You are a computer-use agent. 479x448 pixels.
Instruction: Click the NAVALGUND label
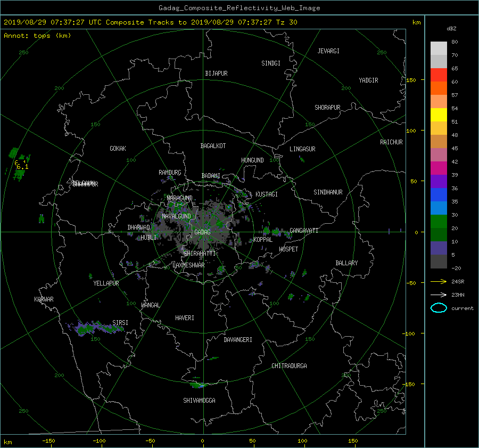pyautogui.click(x=176, y=216)
